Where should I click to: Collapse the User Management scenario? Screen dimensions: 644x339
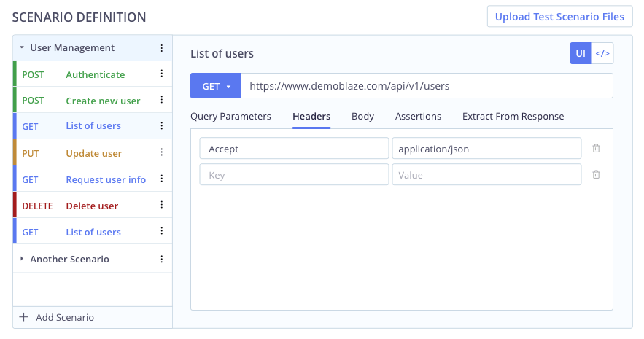click(x=22, y=48)
